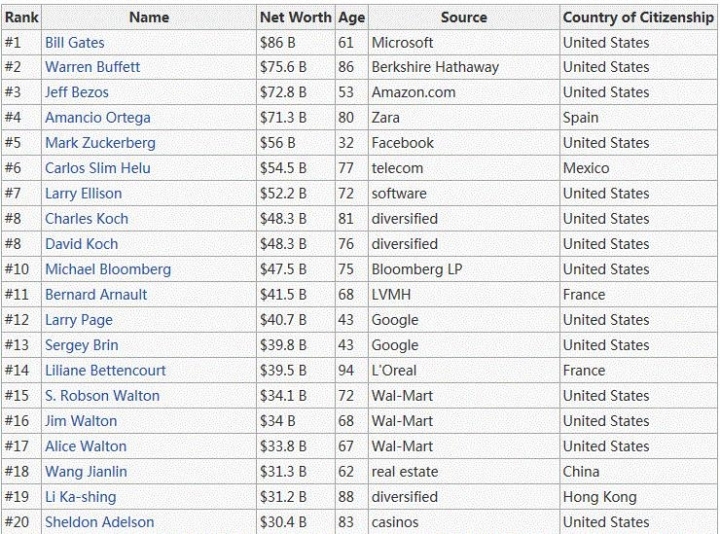Click the Charles Koch link
Image resolution: width=720 pixels, height=534 pixels.
pyautogui.click(x=86, y=219)
